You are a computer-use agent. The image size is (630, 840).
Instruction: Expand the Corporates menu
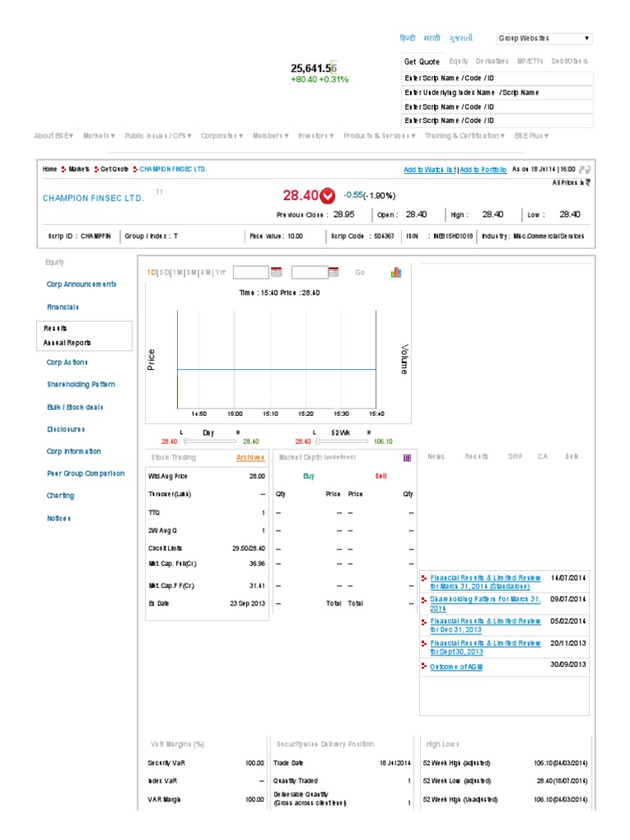pos(221,135)
